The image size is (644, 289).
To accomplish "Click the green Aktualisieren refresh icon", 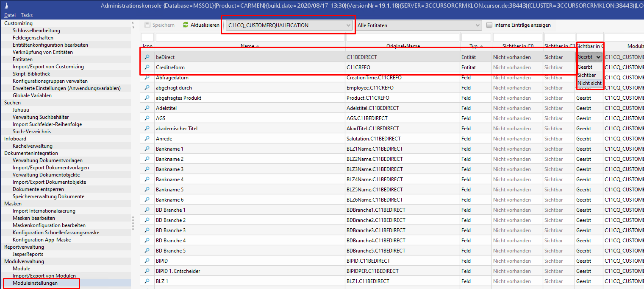I will (x=186, y=25).
